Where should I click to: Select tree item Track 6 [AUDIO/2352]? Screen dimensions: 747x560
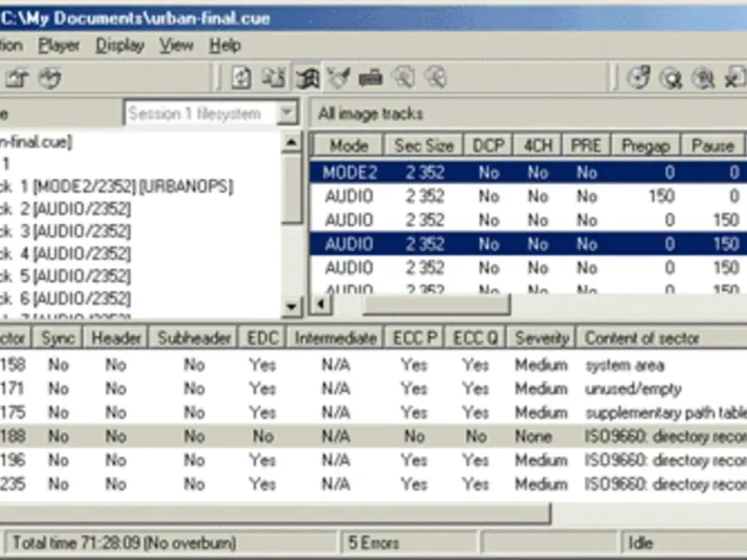65,298
